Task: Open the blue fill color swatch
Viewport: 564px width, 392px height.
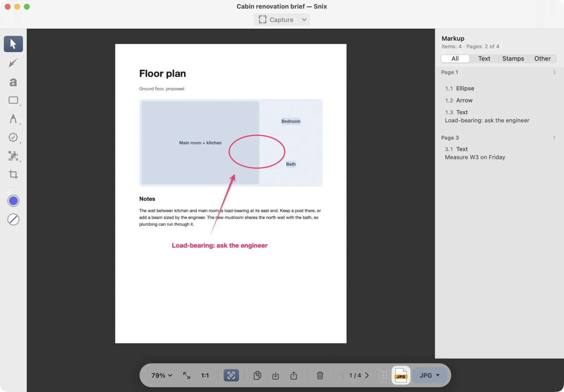Action: tap(13, 201)
